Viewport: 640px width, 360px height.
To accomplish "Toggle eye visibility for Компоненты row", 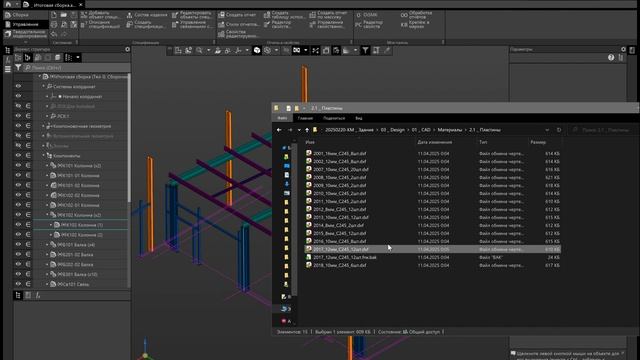I will (18, 156).
